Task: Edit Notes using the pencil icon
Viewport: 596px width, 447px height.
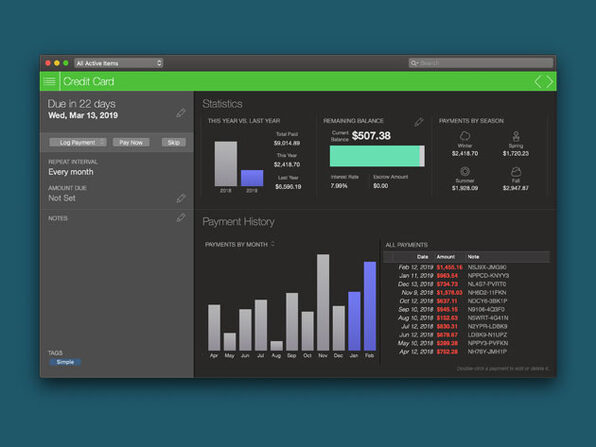Action: click(181, 217)
